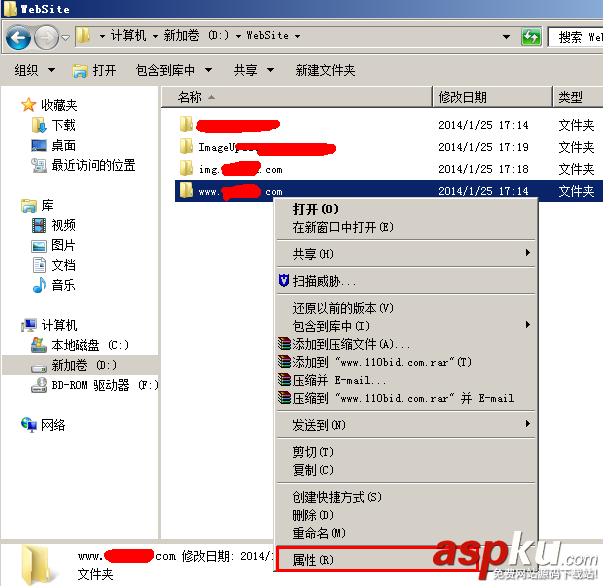Click date 2014/1/25 17:19 of ImageUp row
This screenshot has height=586, width=603.
(x=483, y=147)
